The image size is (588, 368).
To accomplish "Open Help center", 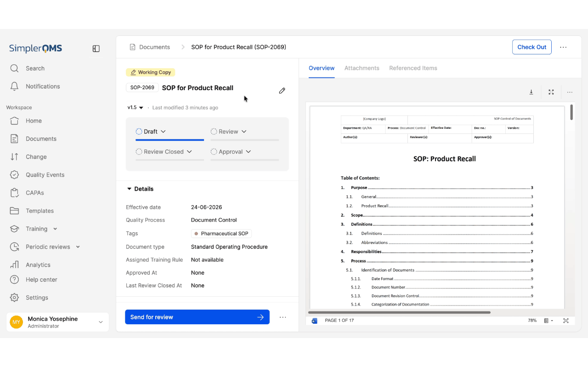I will [x=34, y=280].
